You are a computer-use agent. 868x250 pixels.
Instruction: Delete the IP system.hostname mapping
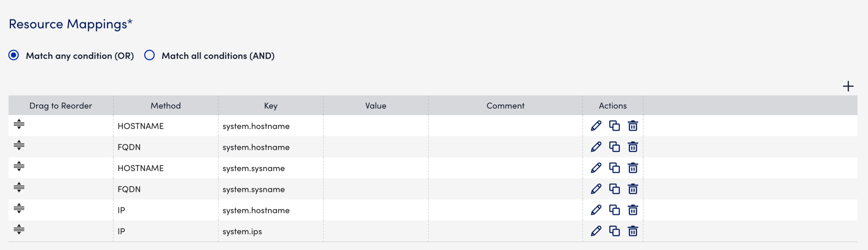tap(633, 210)
